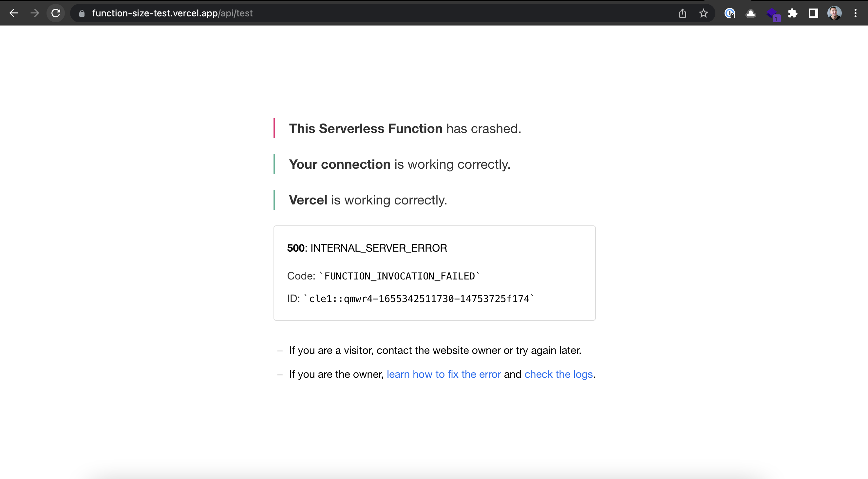The width and height of the screenshot is (868, 479).
Task: Open 'learn how to fix the error' link
Action: 443,374
